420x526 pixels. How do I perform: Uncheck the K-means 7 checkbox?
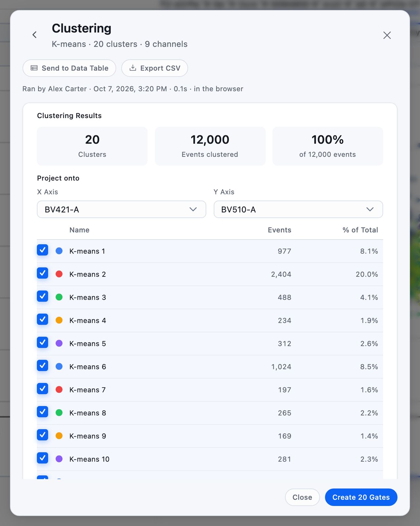coord(43,389)
